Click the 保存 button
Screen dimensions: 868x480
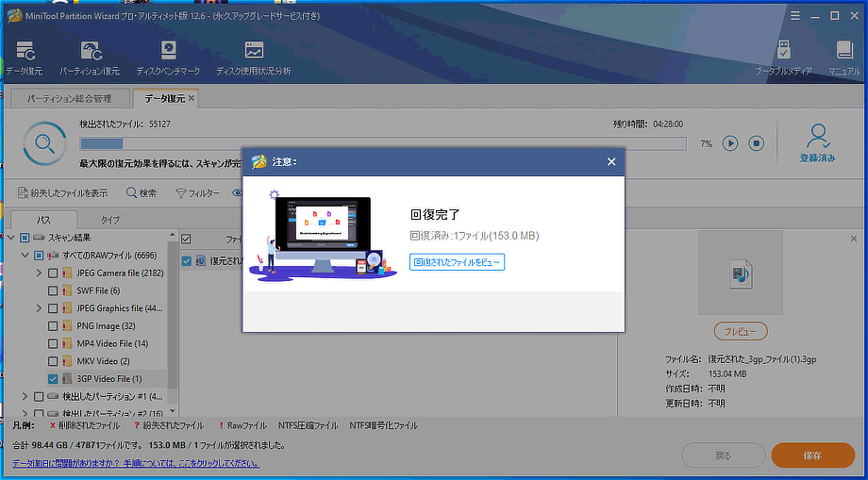(812, 456)
